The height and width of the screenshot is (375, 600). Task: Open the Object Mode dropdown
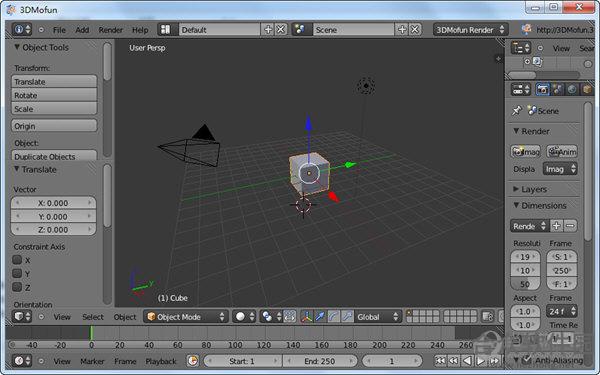pyautogui.click(x=186, y=317)
